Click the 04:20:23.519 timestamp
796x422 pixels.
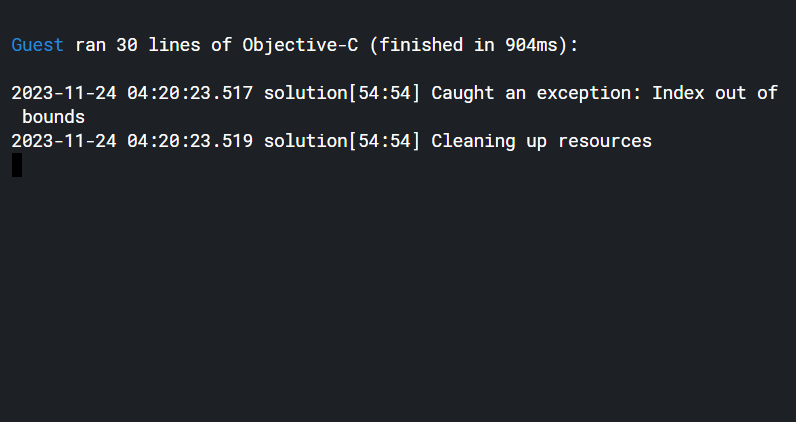point(190,141)
